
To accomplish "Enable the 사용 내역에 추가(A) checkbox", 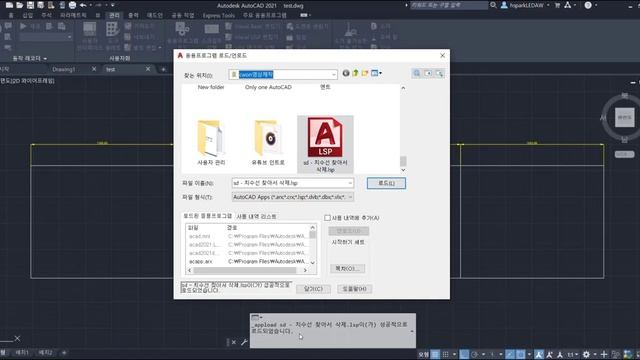I will pyautogui.click(x=327, y=218).
